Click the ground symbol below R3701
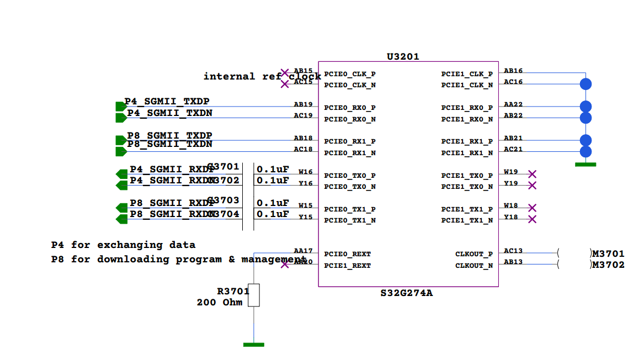 [253, 344]
